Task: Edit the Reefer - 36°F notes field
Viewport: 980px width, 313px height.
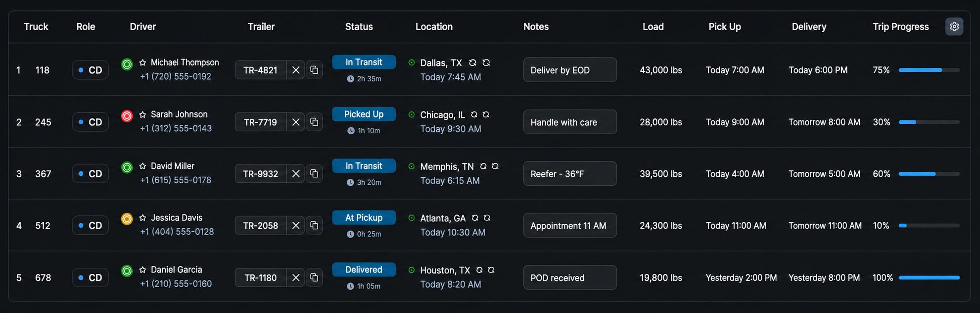Action: coord(570,173)
